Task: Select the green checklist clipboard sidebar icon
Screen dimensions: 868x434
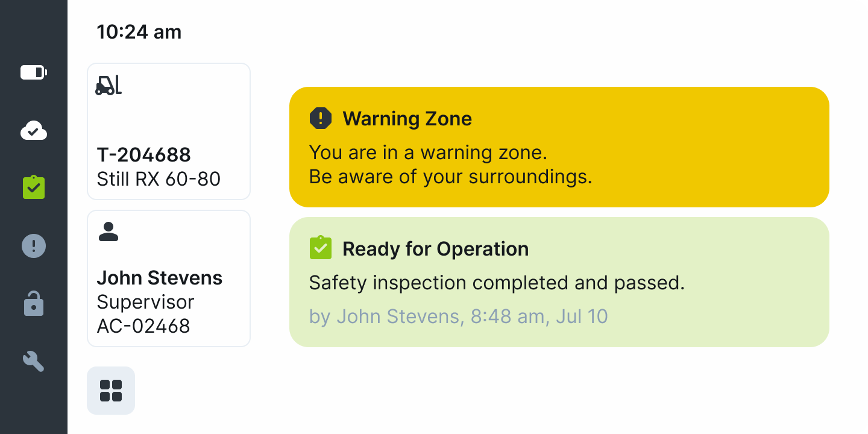Action: (34, 187)
